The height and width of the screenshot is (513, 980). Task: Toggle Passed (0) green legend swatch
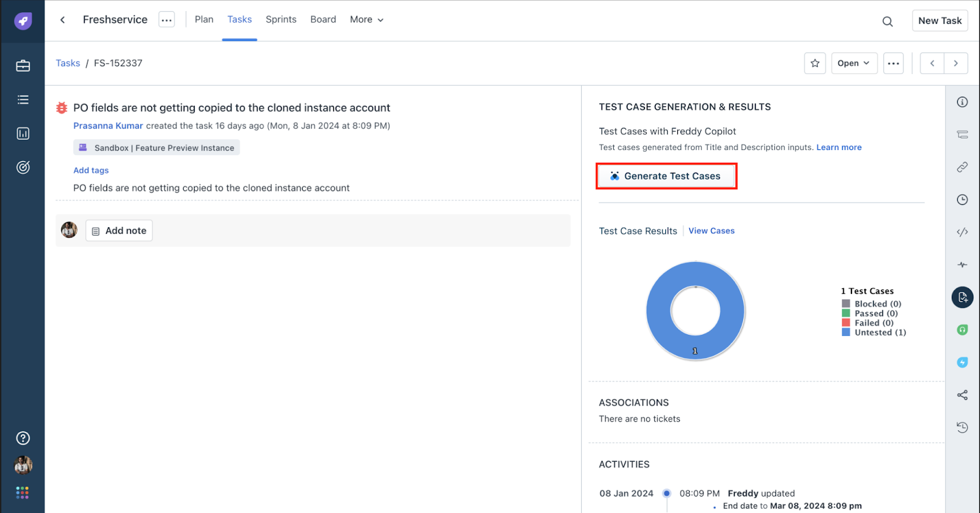pos(846,313)
